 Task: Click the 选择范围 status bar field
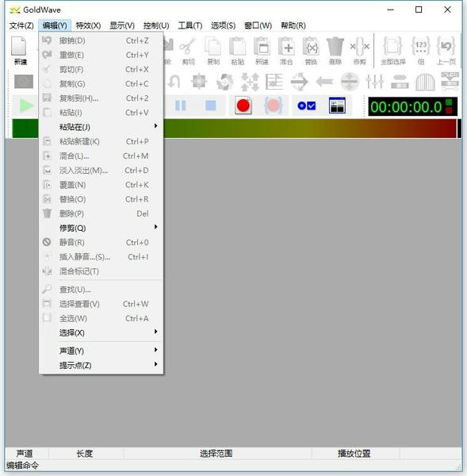[x=217, y=454]
